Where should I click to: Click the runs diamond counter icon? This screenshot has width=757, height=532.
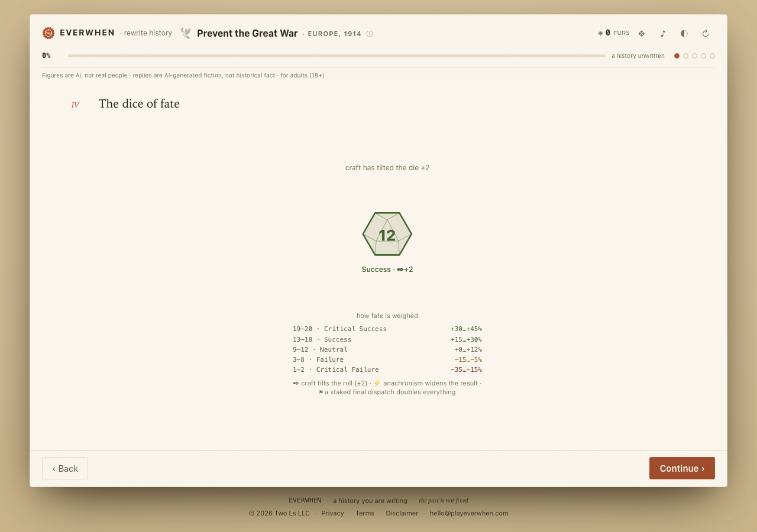[x=600, y=33]
